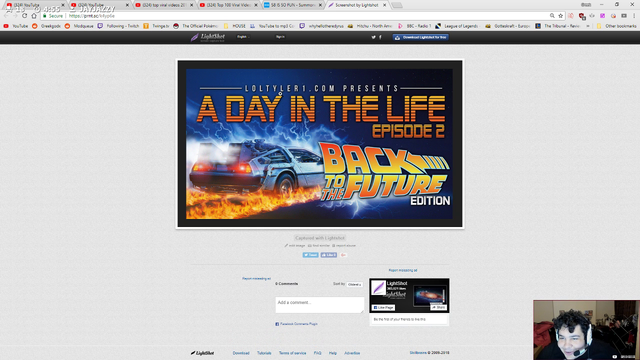The width and height of the screenshot is (640, 360).
Task: Open the Modqueue bookmark
Action: (x=79, y=26)
